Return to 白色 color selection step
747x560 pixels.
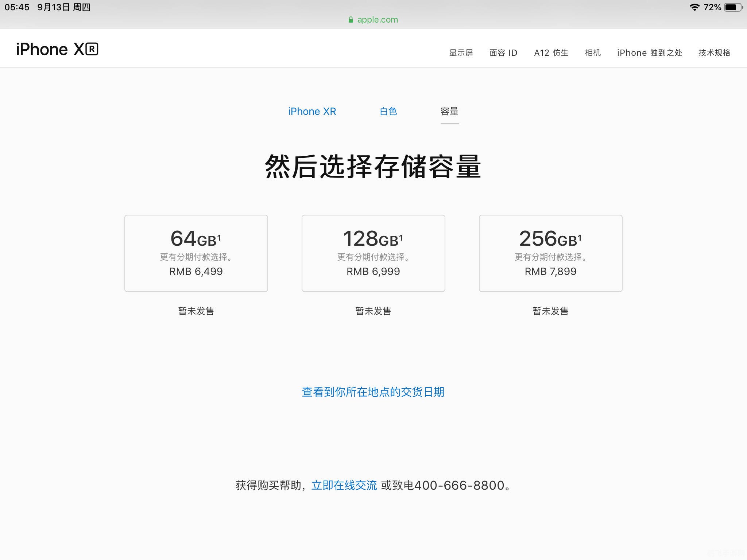tap(388, 112)
